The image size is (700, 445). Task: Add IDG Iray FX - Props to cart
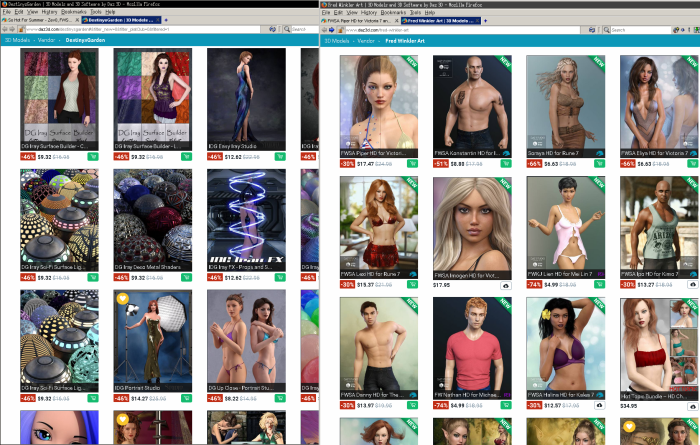click(280, 278)
